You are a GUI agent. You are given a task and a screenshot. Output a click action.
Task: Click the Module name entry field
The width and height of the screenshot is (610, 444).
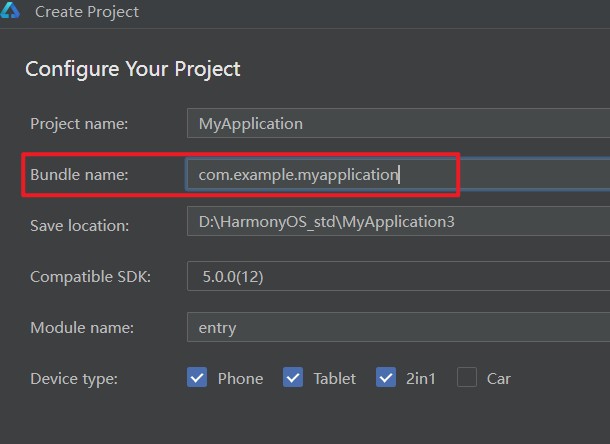pyautogui.click(x=398, y=327)
